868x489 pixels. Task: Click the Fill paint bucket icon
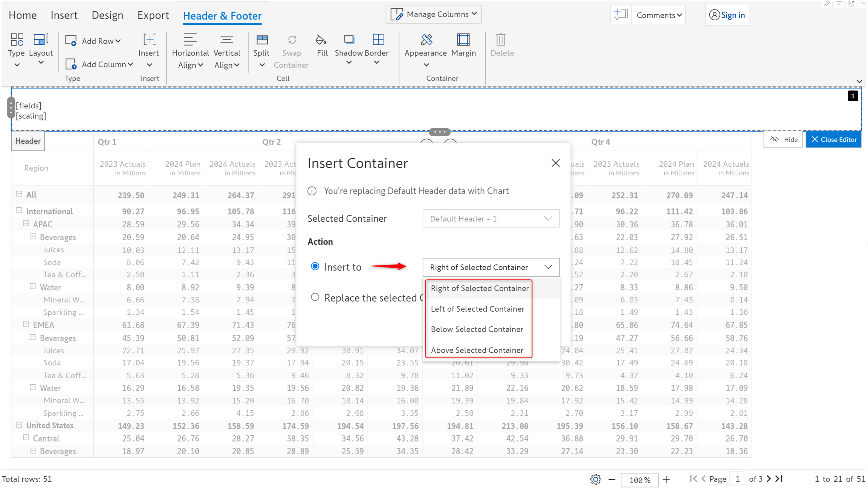tap(321, 40)
